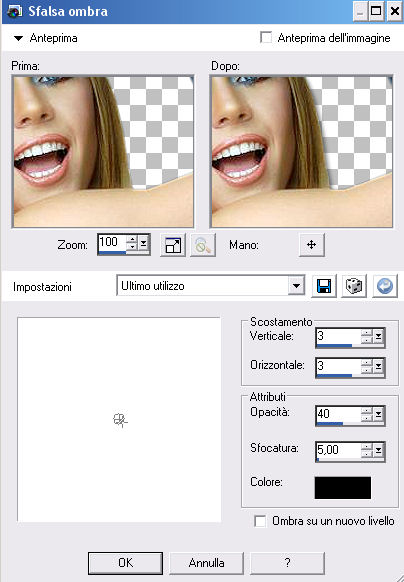Collapse the Anteprima section triangle
The height and width of the screenshot is (582, 404).
point(18,38)
